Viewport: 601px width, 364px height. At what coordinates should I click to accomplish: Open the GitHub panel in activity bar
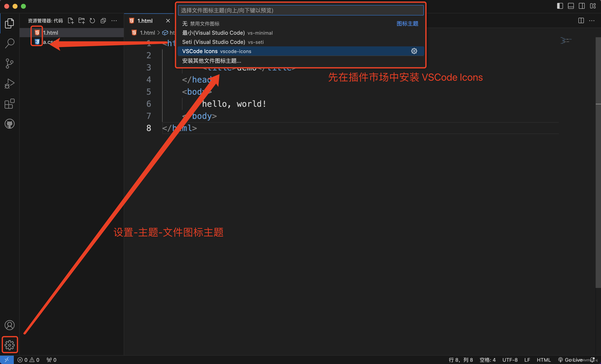pos(10,124)
